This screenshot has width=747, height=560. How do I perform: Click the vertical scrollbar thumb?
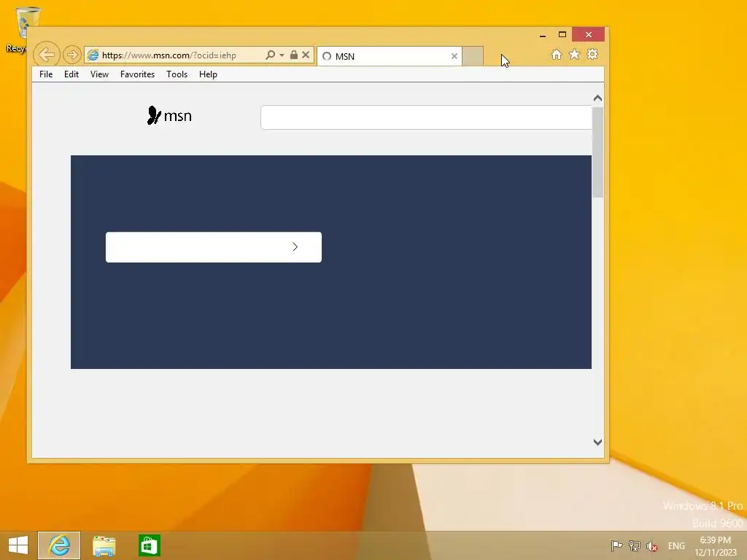(x=598, y=152)
